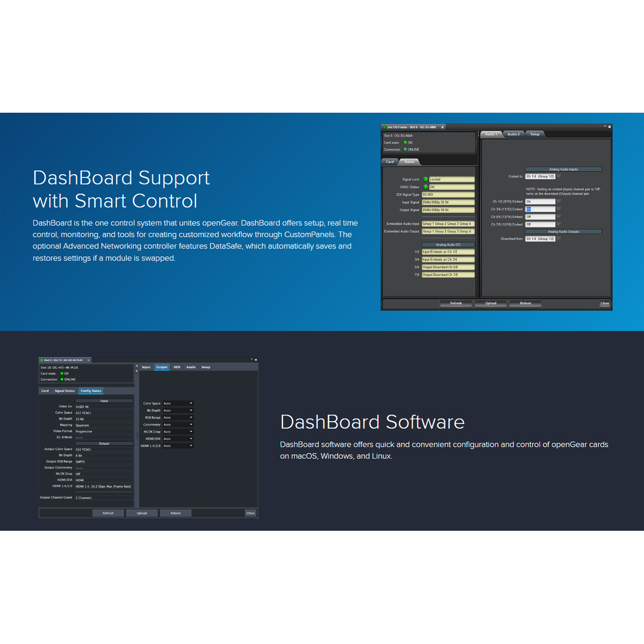This screenshot has height=644, width=644.
Task: Click the maximize icon of the OG-3G-AMA window
Action: 609,127
